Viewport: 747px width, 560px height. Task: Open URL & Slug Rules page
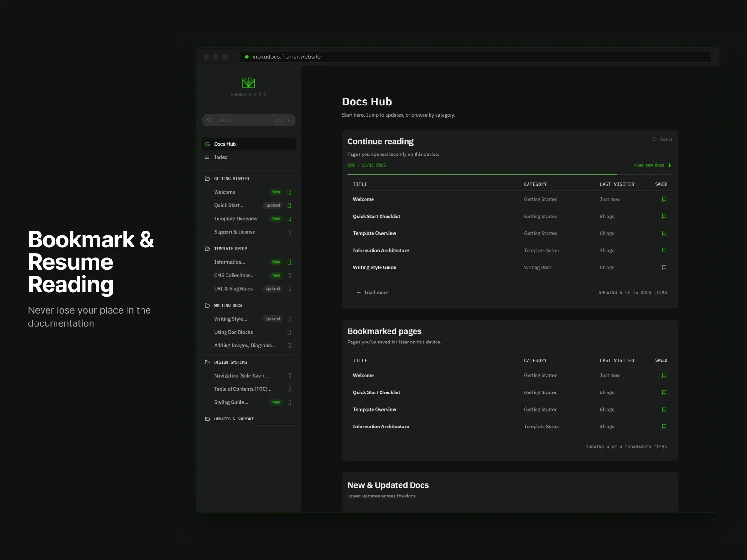click(233, 289)
